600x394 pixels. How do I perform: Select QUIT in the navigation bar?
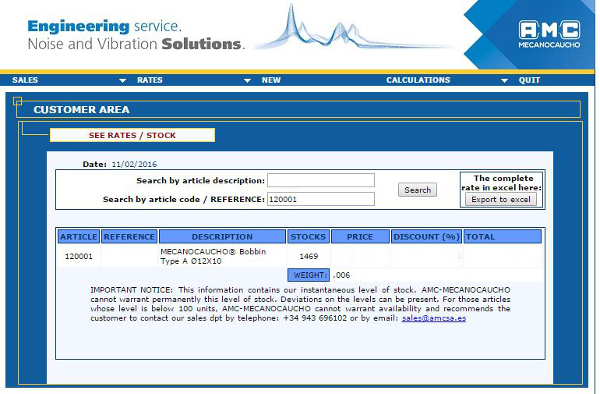point(529,80)
